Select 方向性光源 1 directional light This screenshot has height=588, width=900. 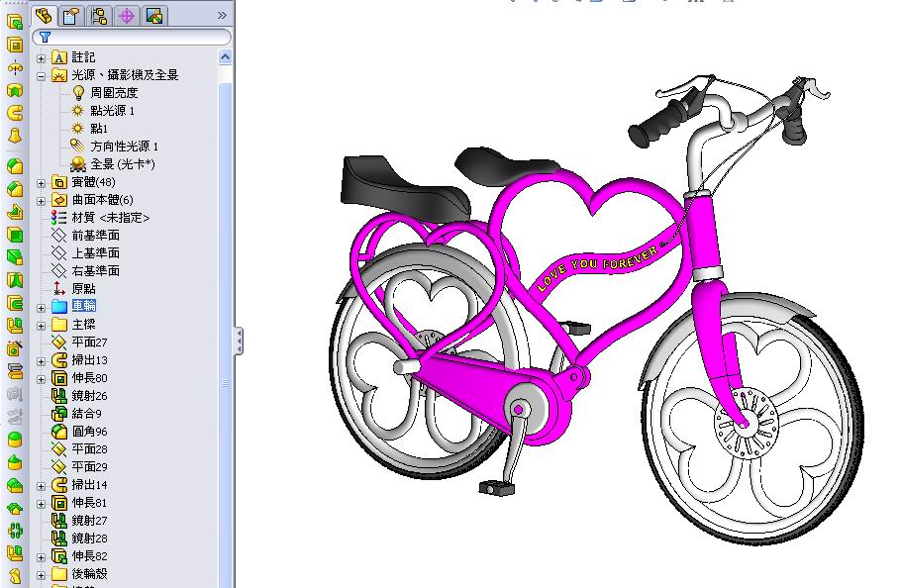pos(124,147)
